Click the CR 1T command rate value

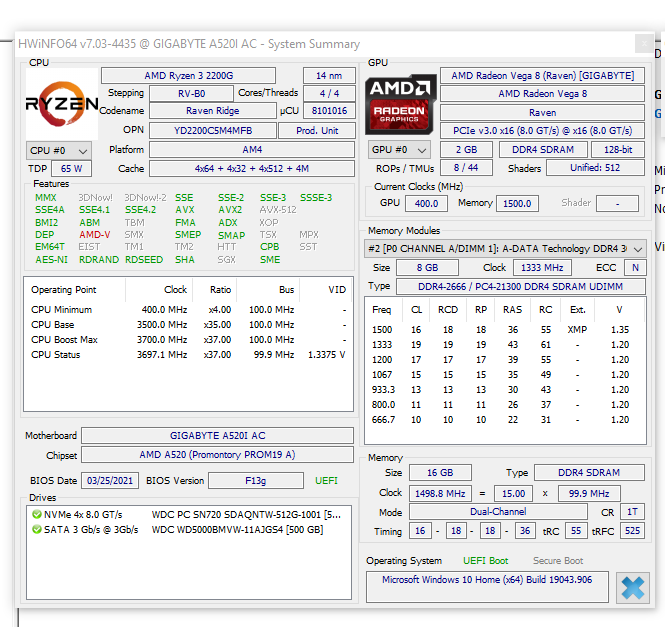click(x=632, y=512)
